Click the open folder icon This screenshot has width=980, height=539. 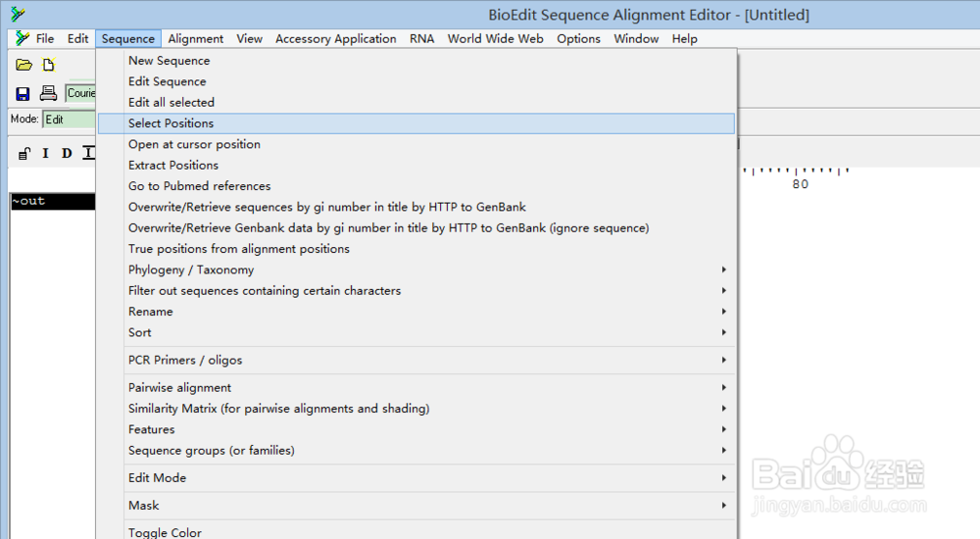pyautogui.click(x=24, y=65)
